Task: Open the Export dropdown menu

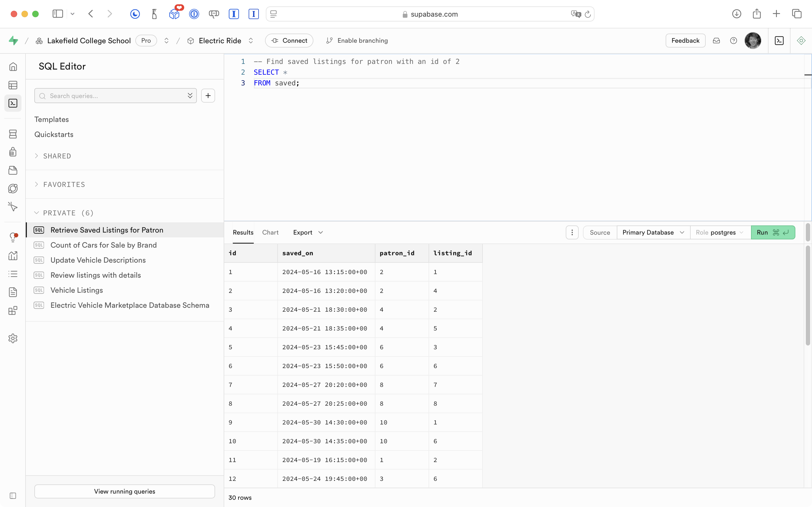Action: click(x=307, y=232)
